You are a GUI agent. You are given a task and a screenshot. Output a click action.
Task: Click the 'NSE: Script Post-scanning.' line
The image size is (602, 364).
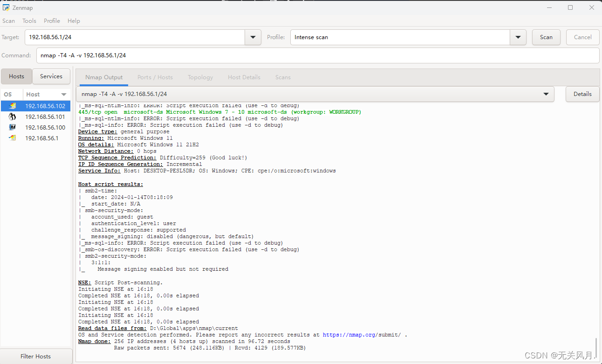[120, 282]
